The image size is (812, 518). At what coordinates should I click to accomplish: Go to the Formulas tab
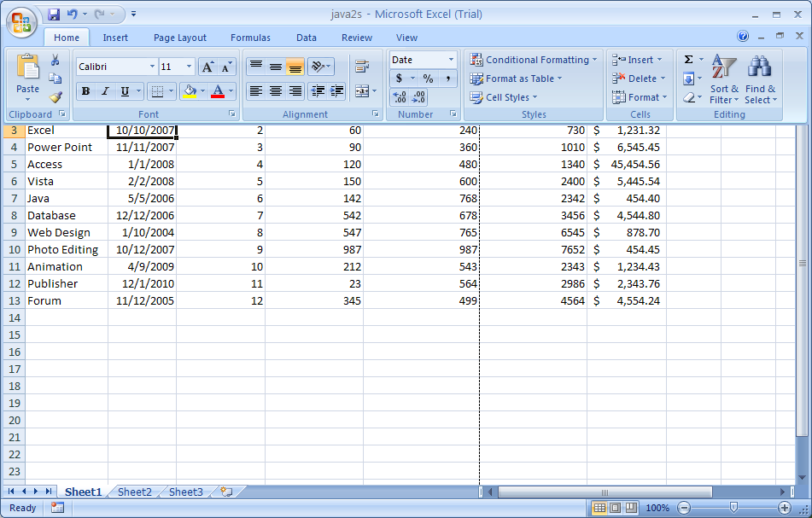pos(250,38)
